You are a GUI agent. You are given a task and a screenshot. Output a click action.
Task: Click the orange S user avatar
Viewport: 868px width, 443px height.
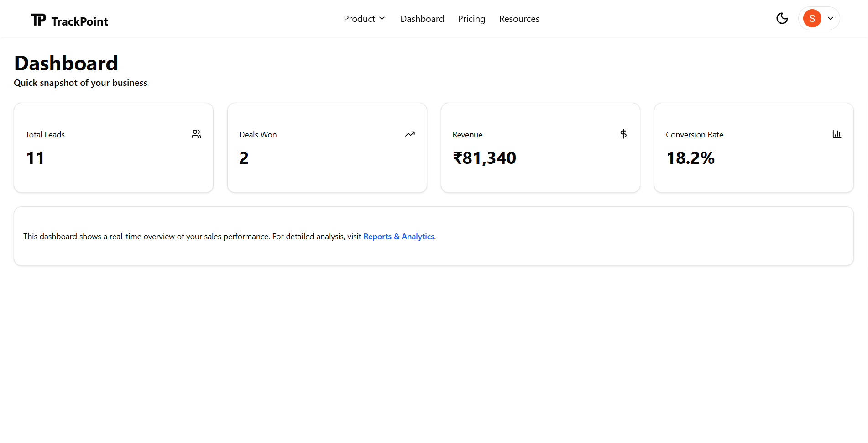point(812,18)
